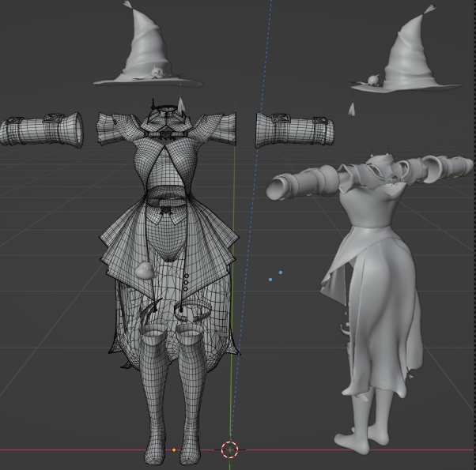The width and height of the screenshot is (476, 470).
Task: Select the small bow at the wireframe waist
Action: [167, 210]
